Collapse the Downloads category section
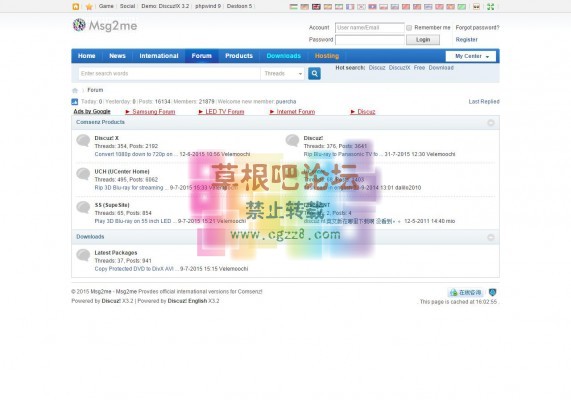This screenshot has width=571, height=400. [491, 237]
